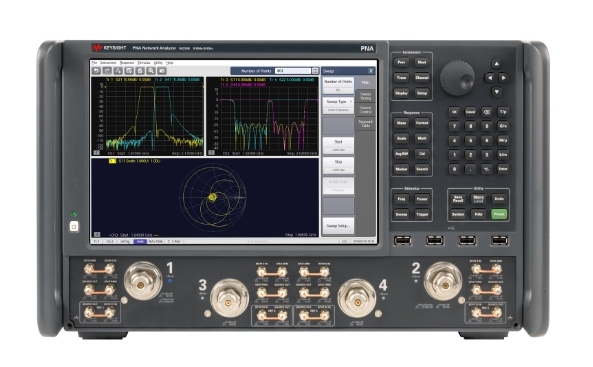Click the Number of Points input field
The width and height of the screenshot is (593, 367).
tap(293, 71)
